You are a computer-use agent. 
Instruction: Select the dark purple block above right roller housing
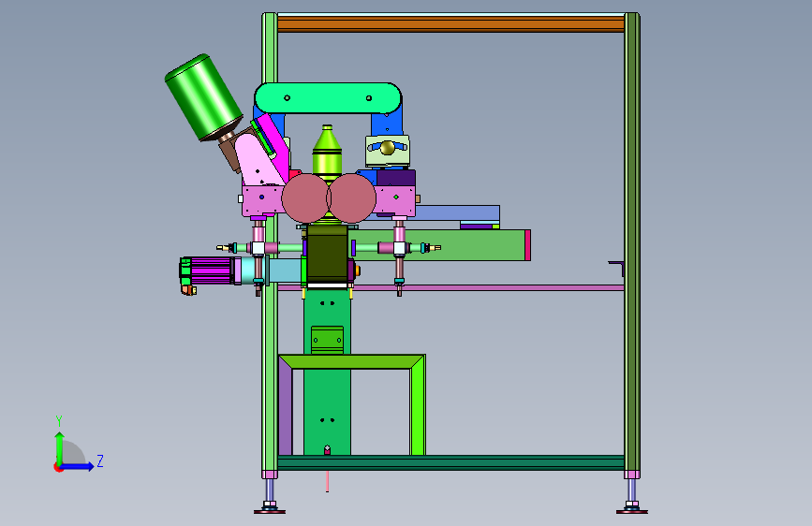395,178
